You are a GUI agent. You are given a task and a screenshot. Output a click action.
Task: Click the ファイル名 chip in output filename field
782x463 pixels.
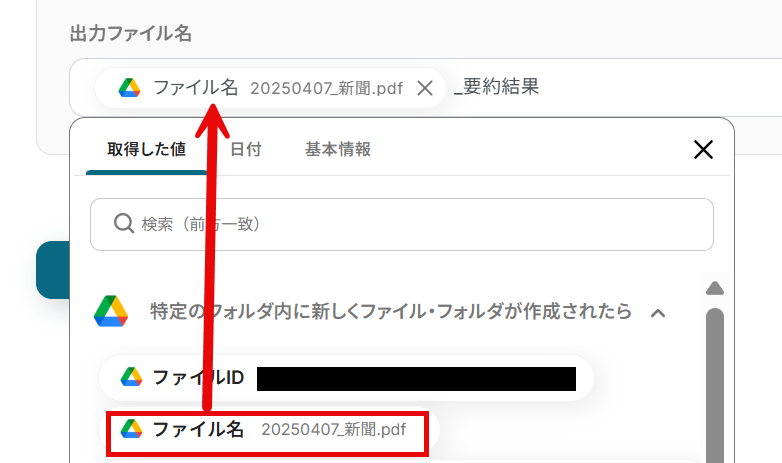[270, 88]
